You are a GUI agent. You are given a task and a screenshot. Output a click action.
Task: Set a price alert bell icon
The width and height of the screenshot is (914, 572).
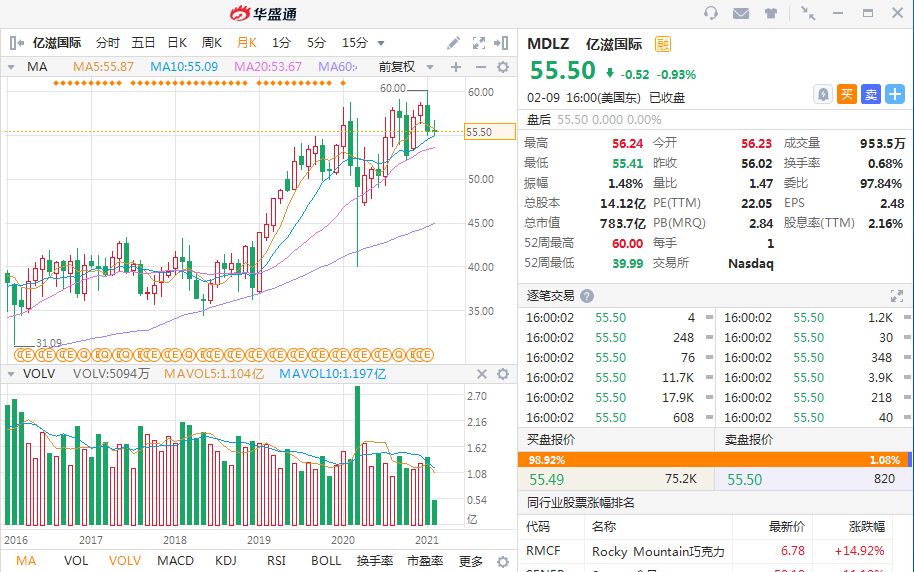(822, 94)
